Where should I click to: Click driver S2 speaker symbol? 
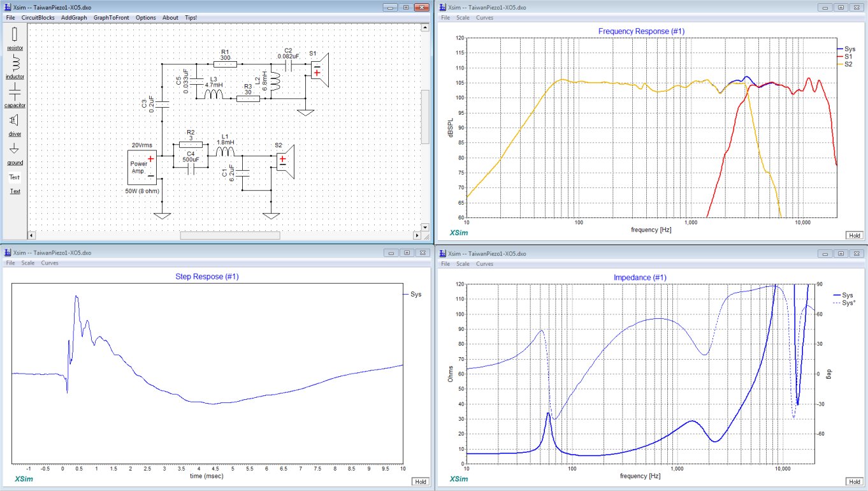285,162
